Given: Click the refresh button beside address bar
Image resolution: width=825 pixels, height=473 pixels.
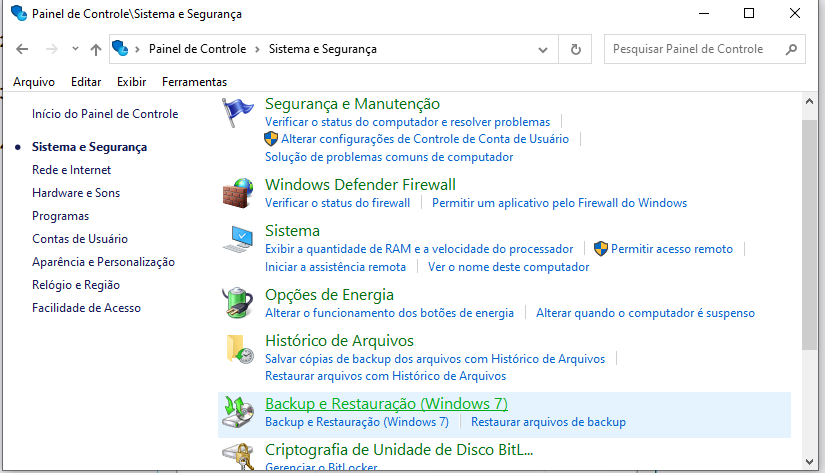Looking at the screenshot, I should coord(575,49).
